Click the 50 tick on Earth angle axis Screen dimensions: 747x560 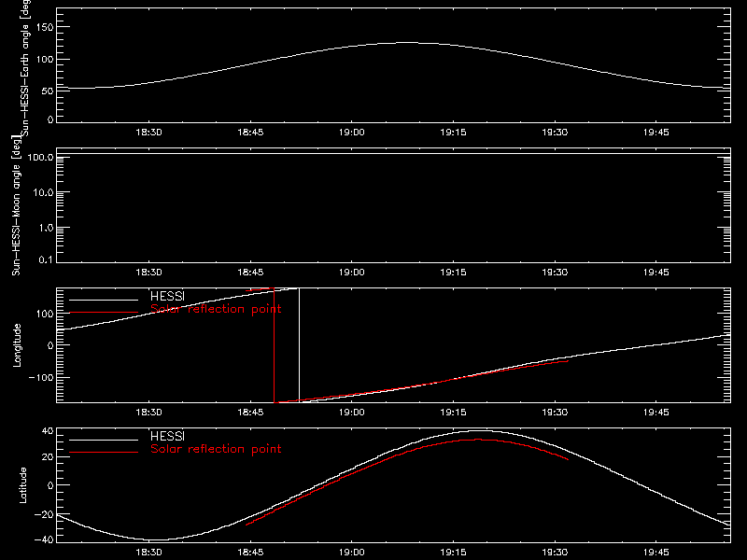click(x=48, y=91)
